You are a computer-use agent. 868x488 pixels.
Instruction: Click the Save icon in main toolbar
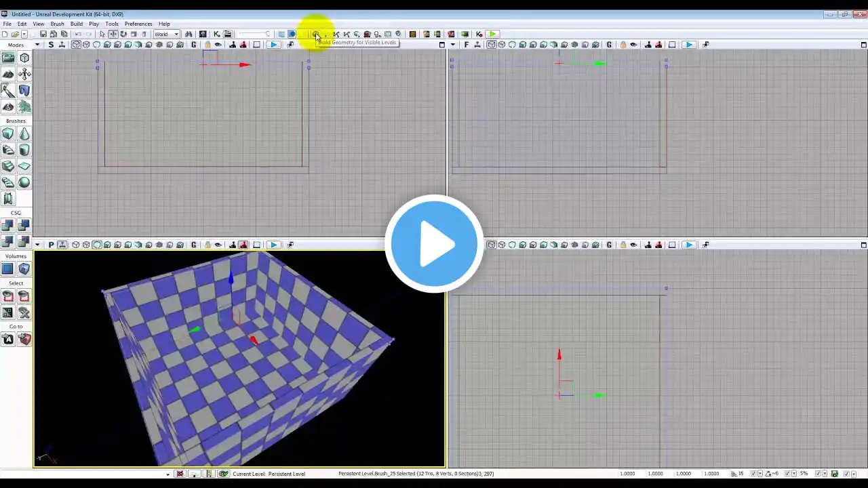point(43,35)
